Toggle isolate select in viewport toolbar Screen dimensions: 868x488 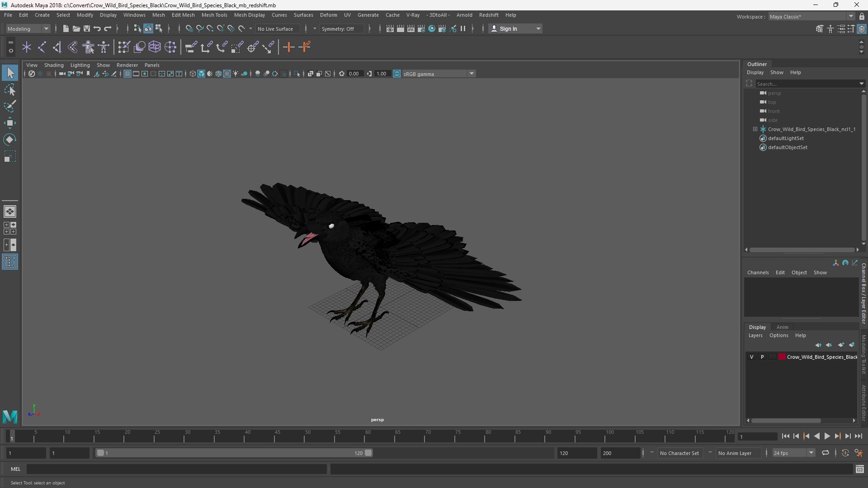click(x=297, y=74)
